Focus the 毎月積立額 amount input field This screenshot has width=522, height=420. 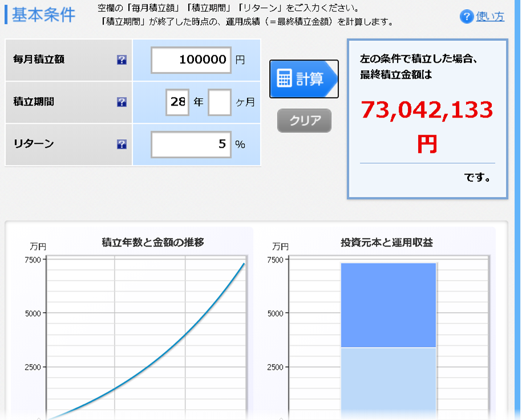click(x=191, y=60)
